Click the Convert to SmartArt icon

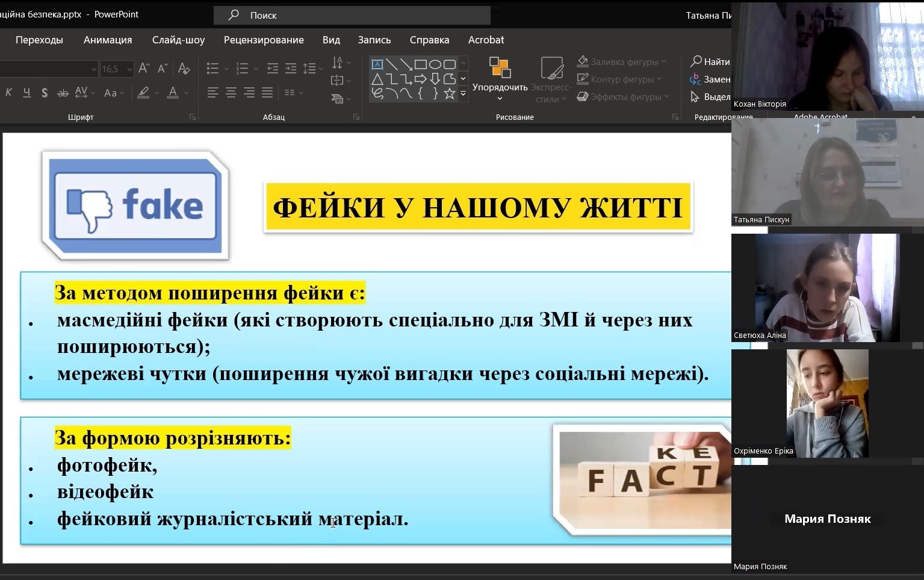(x=338, y=99)
